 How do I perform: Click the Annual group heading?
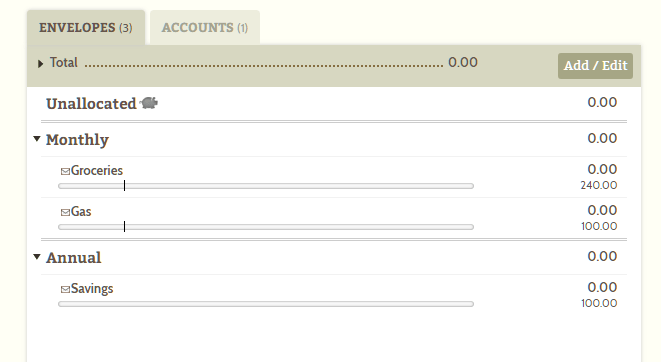(73, 257)
